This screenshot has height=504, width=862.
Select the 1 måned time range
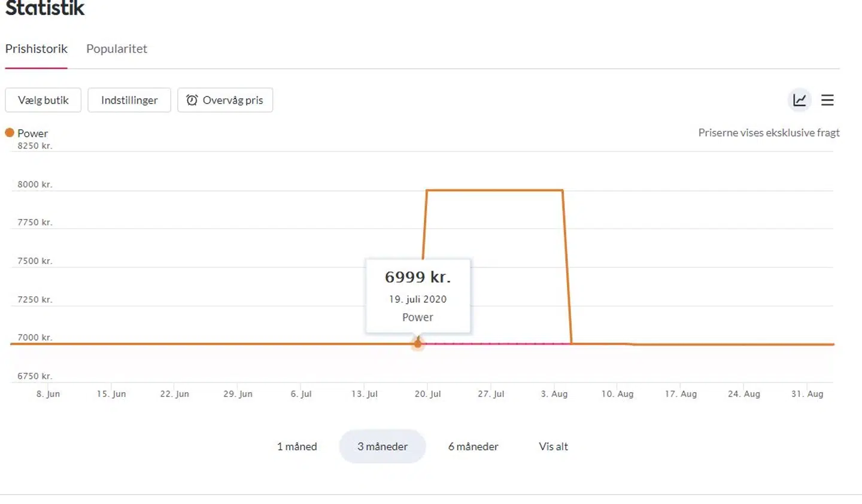pyautogui.click(x=297, y=447)
